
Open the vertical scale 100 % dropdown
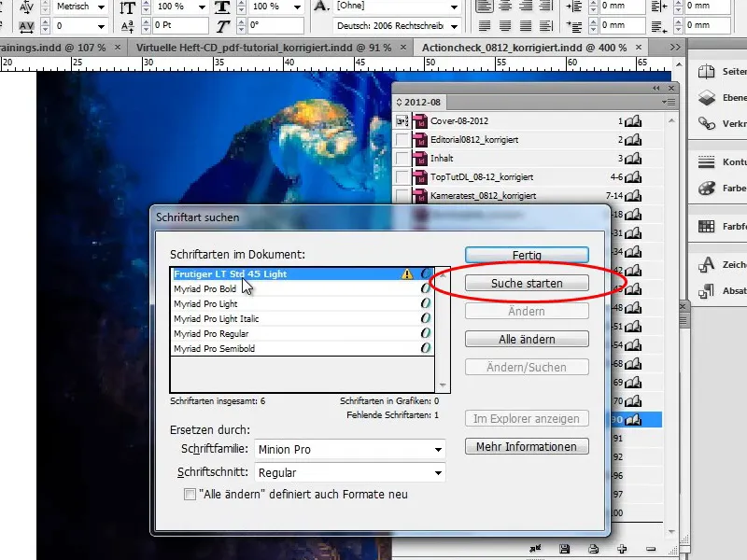[202, 7]
